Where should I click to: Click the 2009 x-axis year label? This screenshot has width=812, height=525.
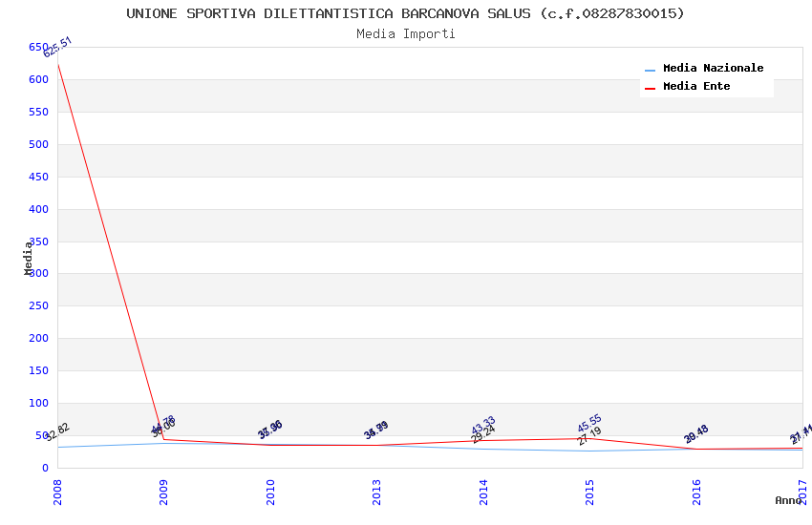point(163,492)
